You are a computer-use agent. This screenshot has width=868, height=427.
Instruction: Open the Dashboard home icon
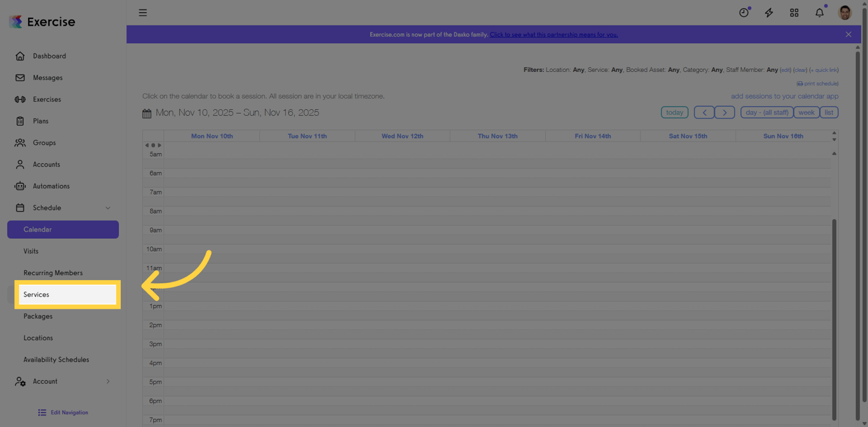click(20, 56)
